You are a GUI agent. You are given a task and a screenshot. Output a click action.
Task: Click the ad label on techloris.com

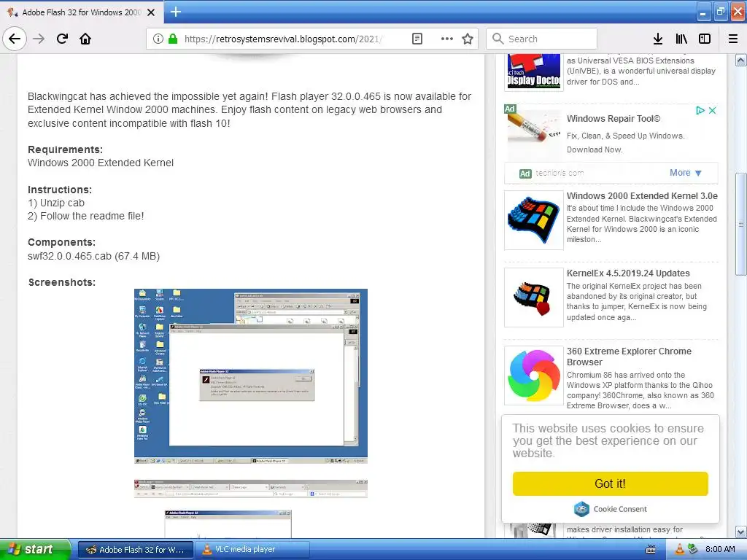525,174
